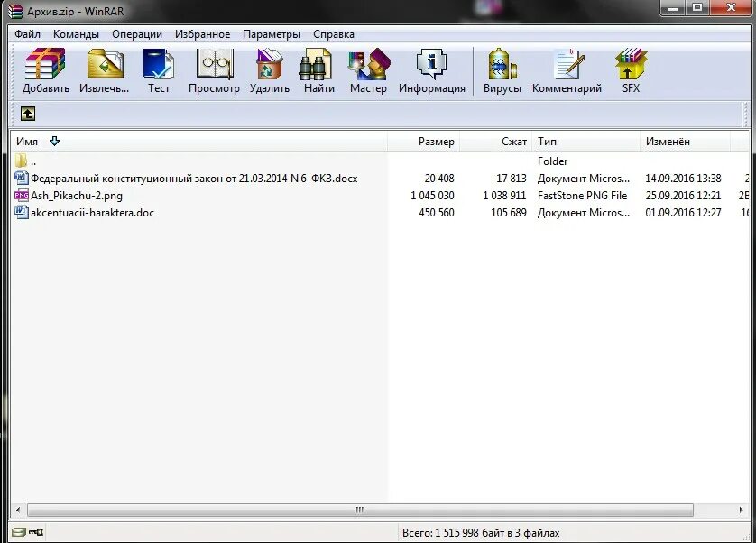The image size is (756, 543).
Task: Sort by the Размер column header
Action: pyautogui.click(x=424, y=142)
